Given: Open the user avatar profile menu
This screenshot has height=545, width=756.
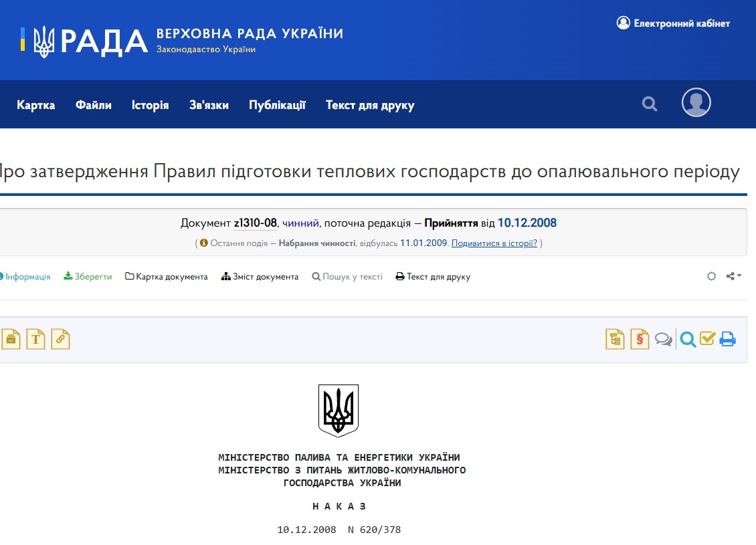Looking at the screenshot, I should point(696,103).
